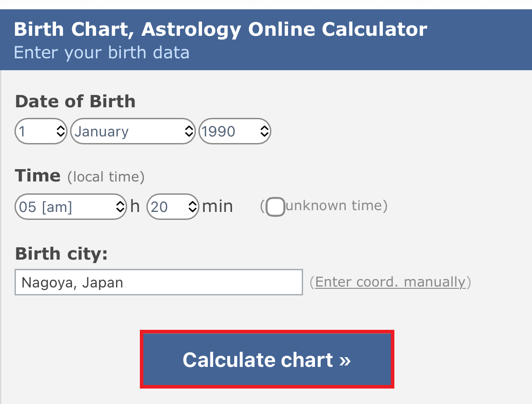Click the up-down arrows on the hour selector
532x404 pixels.
coord(120,207)
